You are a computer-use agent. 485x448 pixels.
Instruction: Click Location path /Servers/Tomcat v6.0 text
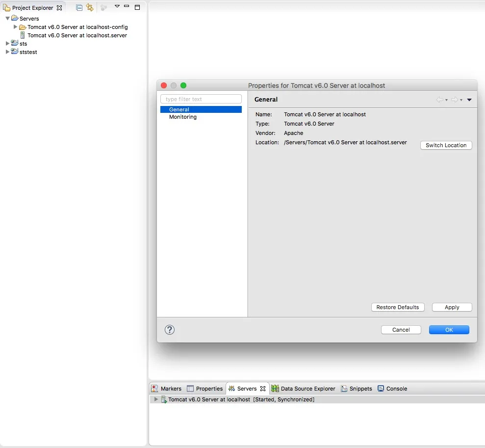345,142
